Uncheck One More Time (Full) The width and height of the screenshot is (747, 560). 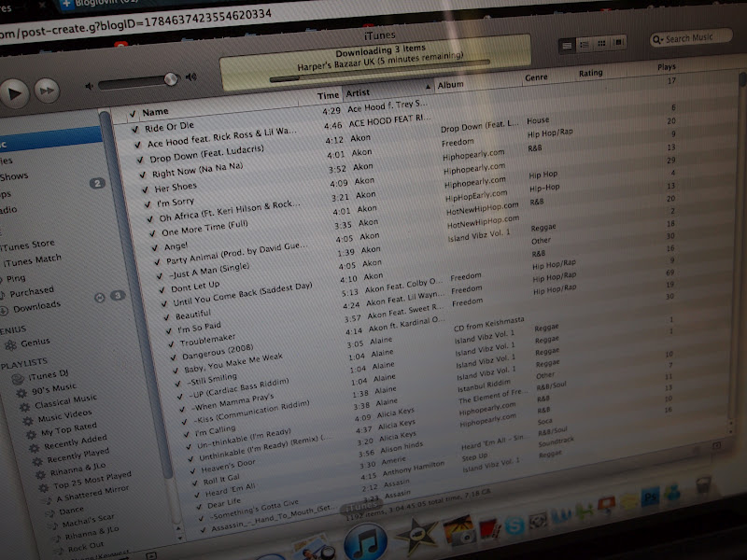click(152, 233)
